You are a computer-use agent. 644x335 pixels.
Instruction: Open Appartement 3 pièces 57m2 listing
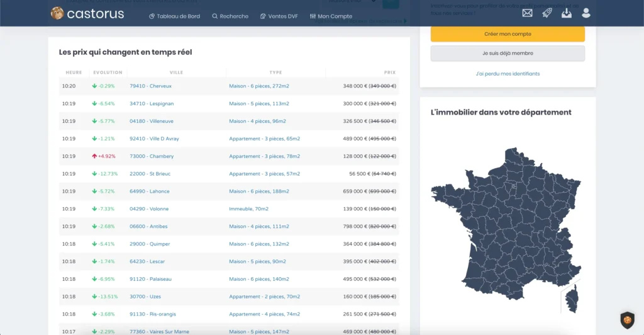(264, 174)
